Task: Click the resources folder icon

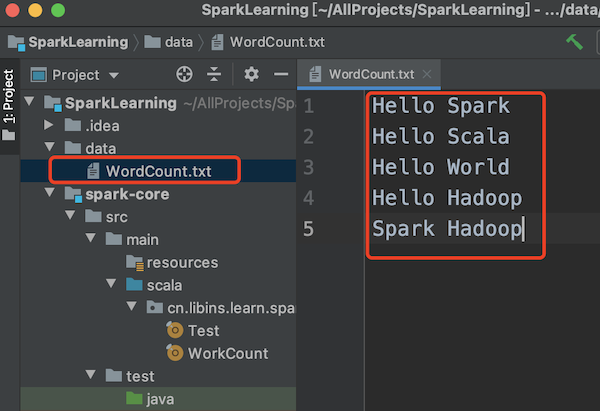Action: point(134,262)
